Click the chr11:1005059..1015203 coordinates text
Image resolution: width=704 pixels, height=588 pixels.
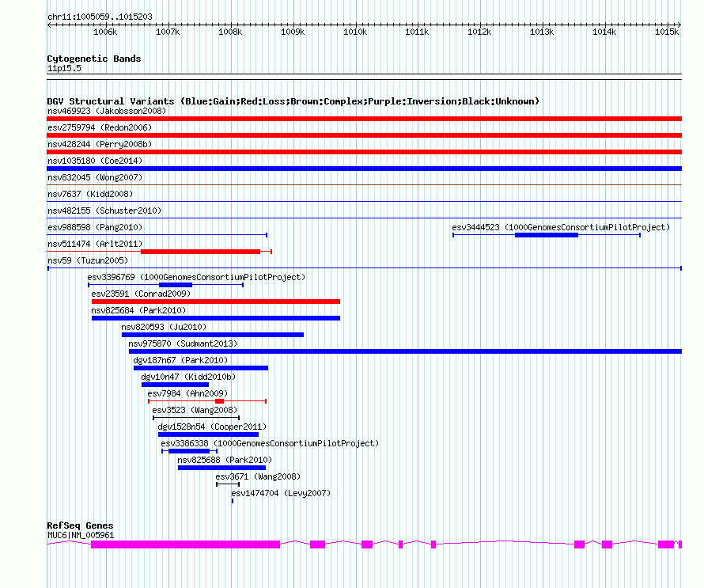point(100,17)
